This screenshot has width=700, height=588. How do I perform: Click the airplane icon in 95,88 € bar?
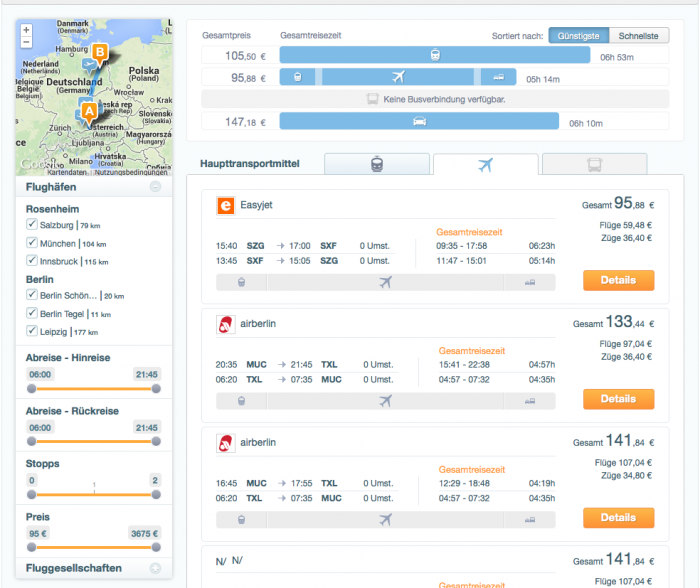(x=398, y=77)
